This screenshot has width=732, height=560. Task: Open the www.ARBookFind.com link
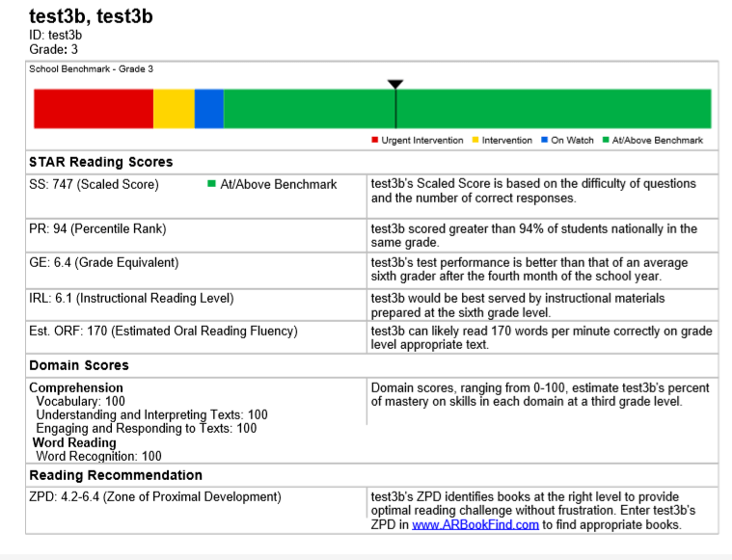(x=475, y=524)
